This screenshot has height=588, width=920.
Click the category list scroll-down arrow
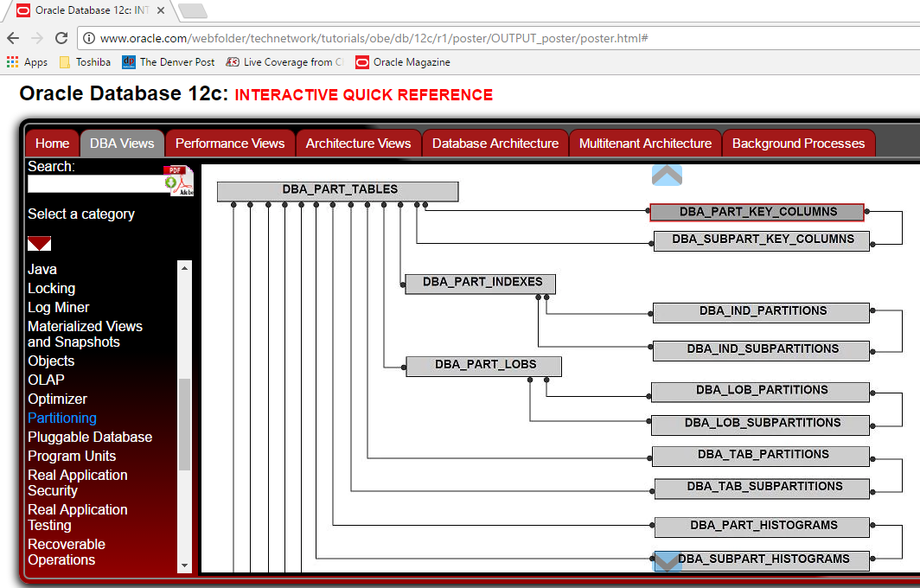[x=185, y=566]
